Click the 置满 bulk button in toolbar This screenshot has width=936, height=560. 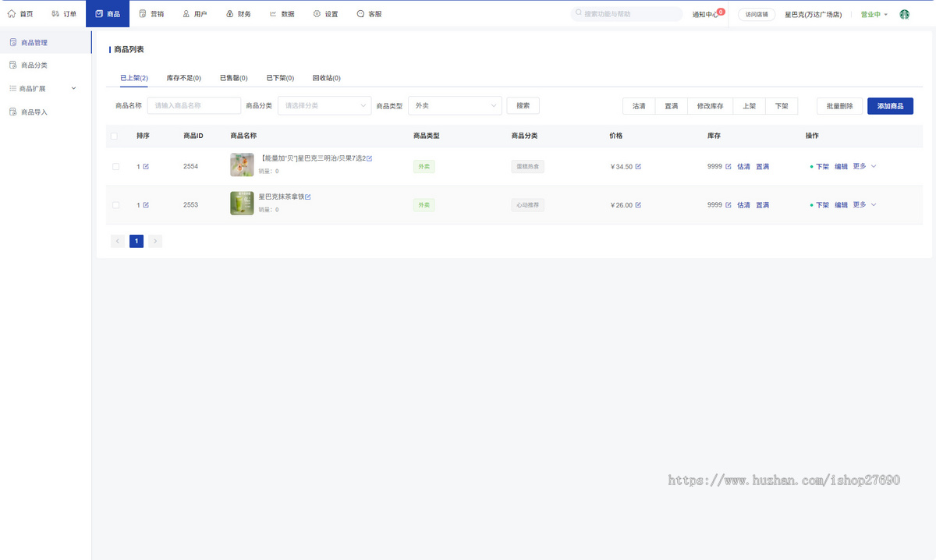tap(671, 106)
